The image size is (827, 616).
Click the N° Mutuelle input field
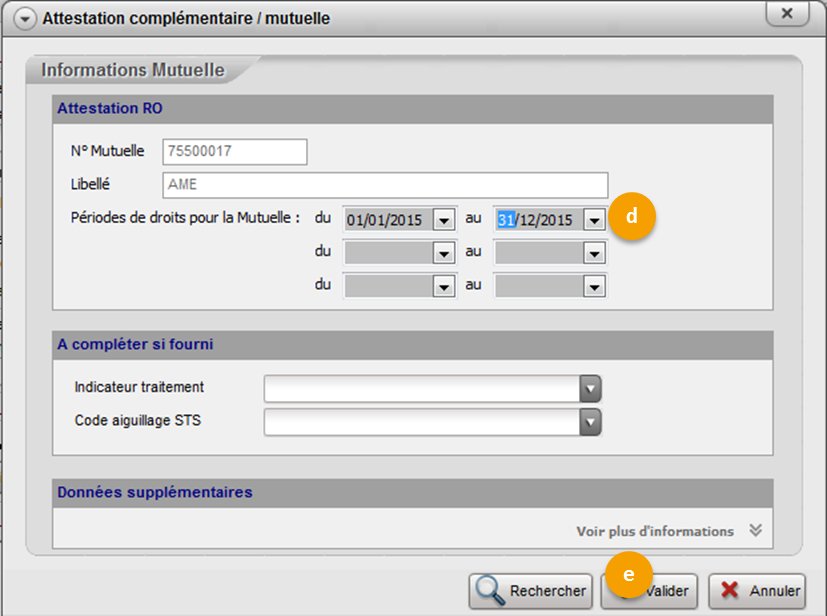pos(233,152)
